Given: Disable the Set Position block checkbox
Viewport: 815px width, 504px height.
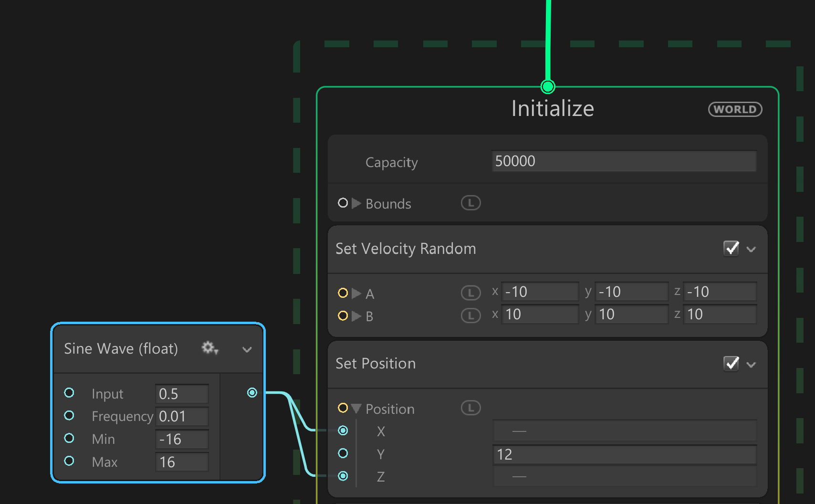Looking at the screenshot, I should (731, 364).
